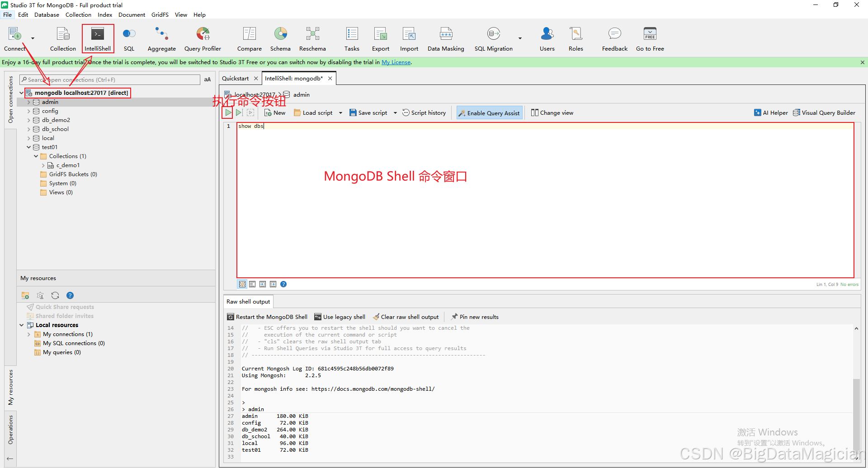
Task: Click the Search open connections field
Action: (x=110, y=80)
